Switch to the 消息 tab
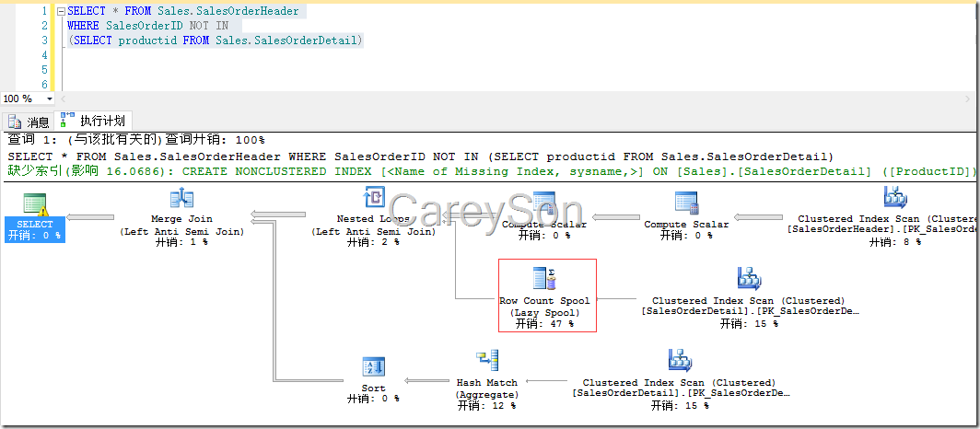980x429 pixels. (x=29, y=122)
